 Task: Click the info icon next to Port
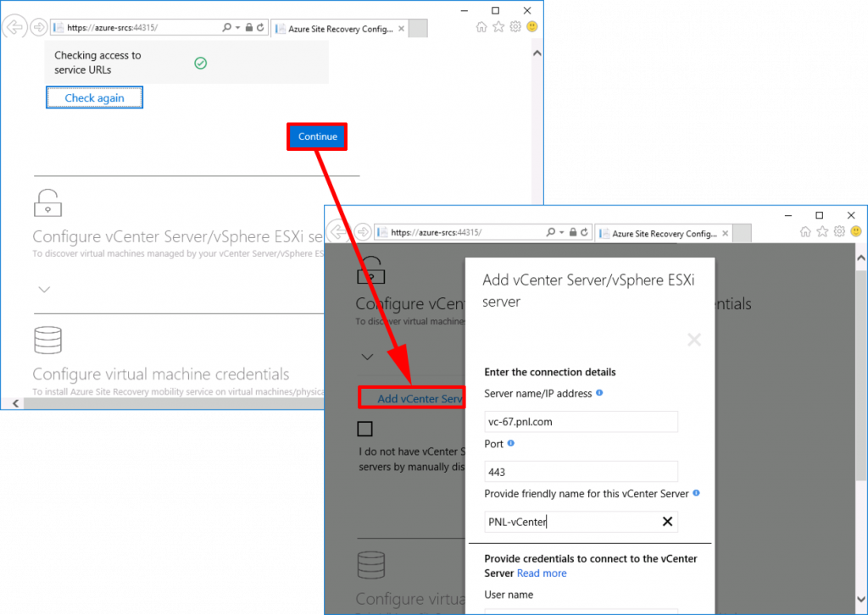click(x=513, y=444)
